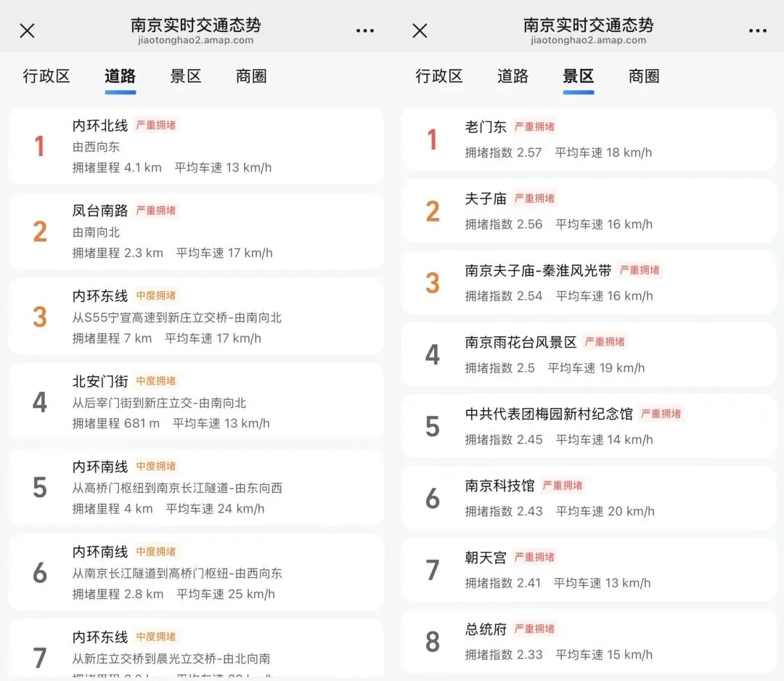
Task: Select the 总统府 entry
Action: click(x=588, y=641)
